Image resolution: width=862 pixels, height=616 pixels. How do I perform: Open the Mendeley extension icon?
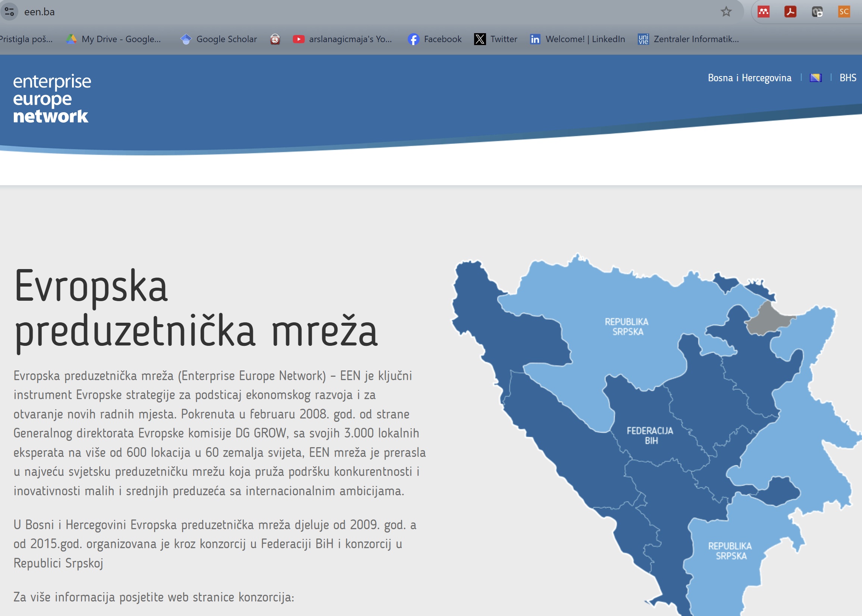[763, 12]
